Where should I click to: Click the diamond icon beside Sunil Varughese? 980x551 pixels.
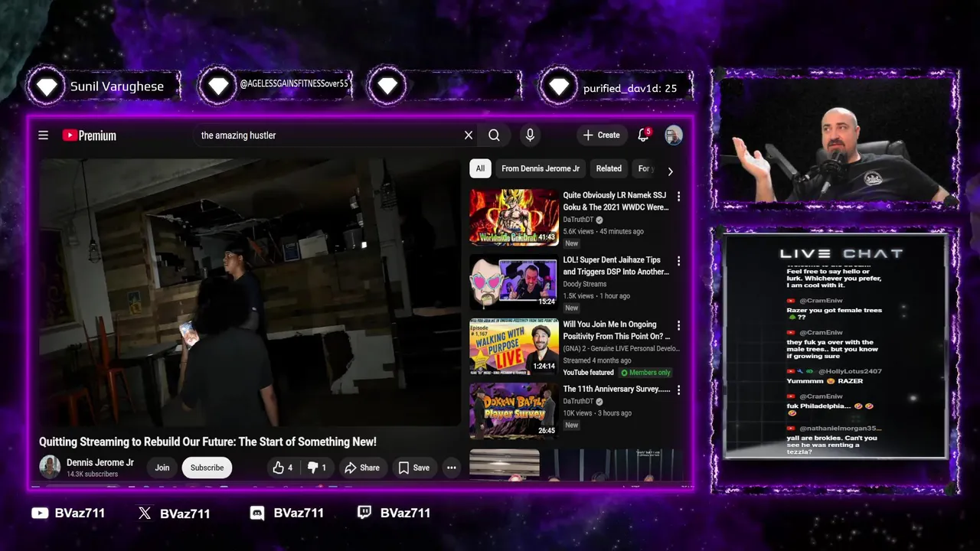(x=47, y=86)
